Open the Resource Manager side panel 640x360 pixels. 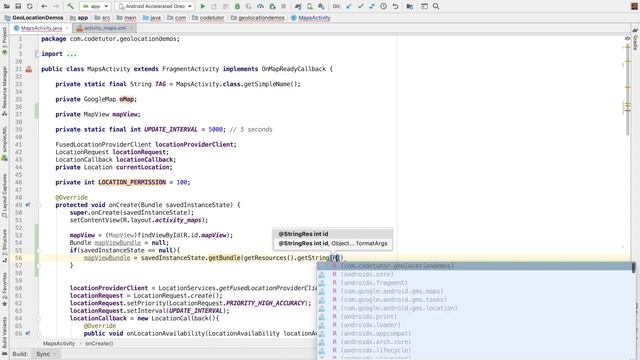pos(4,91)
